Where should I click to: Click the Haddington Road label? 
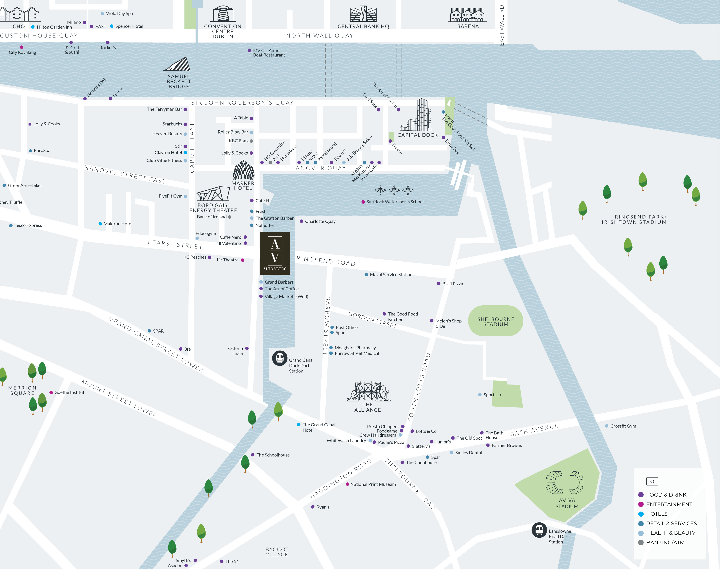[x=344, y=484]
